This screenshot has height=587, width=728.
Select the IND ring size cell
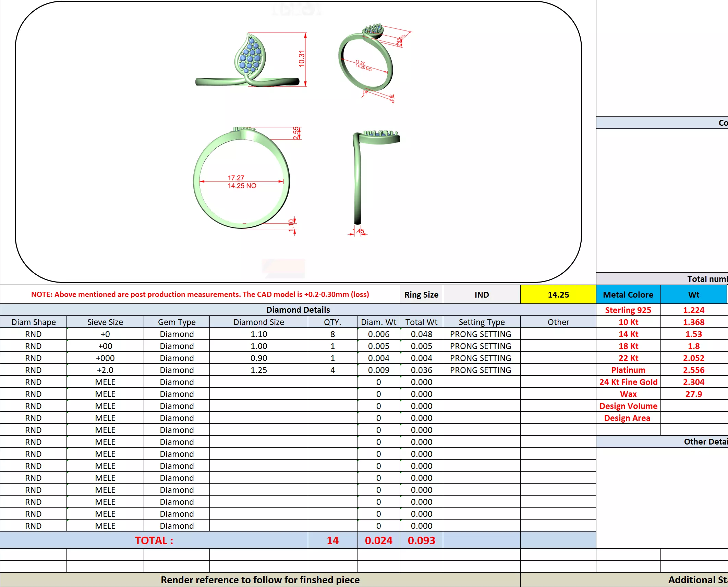482,295
